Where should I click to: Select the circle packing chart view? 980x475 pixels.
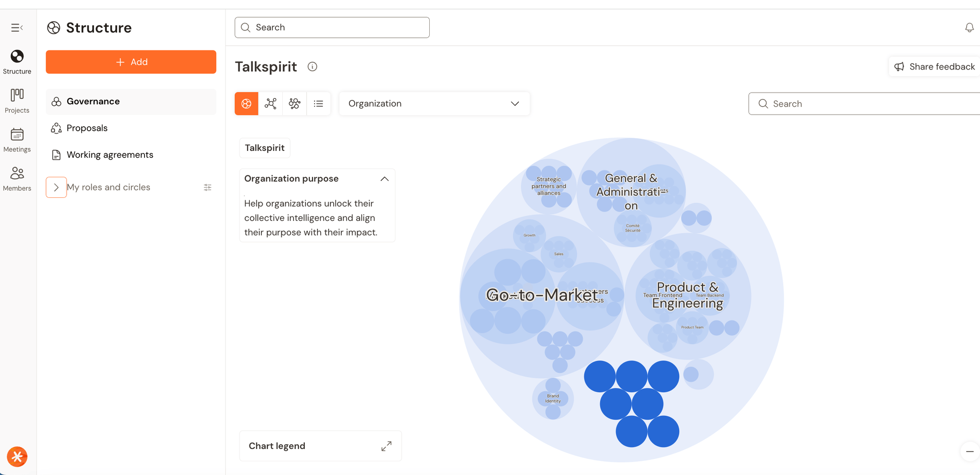[x=246, y=103]
